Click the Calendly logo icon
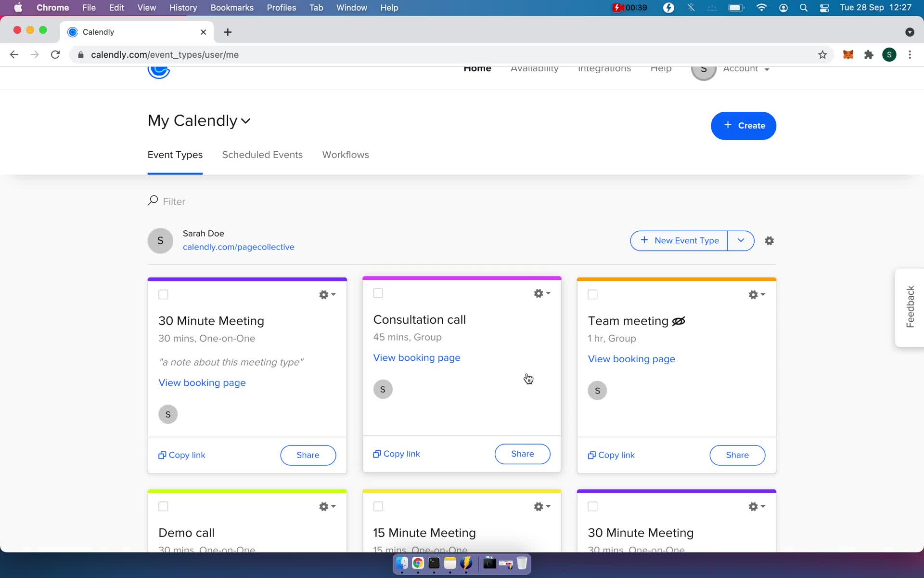The height and width of the screenshot is (578, 924). [159, 72]
